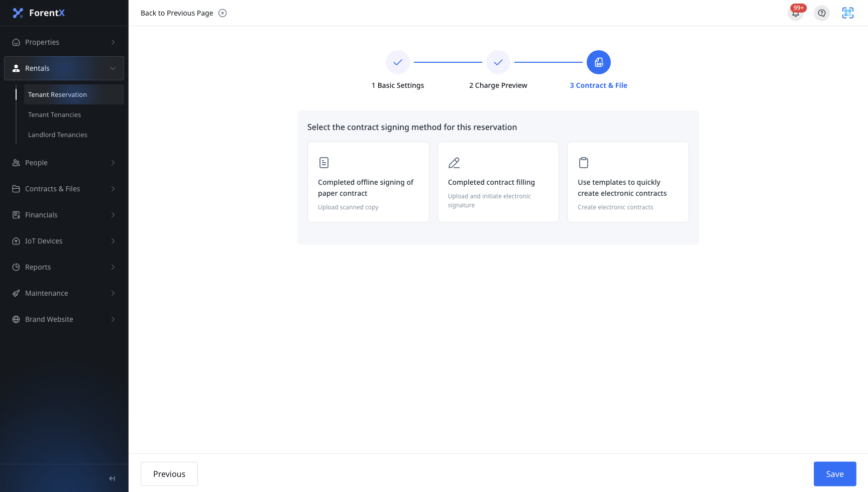The width and height of the screenshot is (868, 492).
Task: Select the Maintenance menu label
Action: [x=47, y=293]
